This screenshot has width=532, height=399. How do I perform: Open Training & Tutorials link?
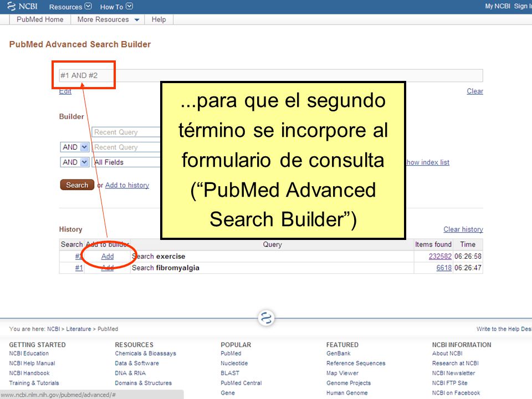(x=34, y=383)
